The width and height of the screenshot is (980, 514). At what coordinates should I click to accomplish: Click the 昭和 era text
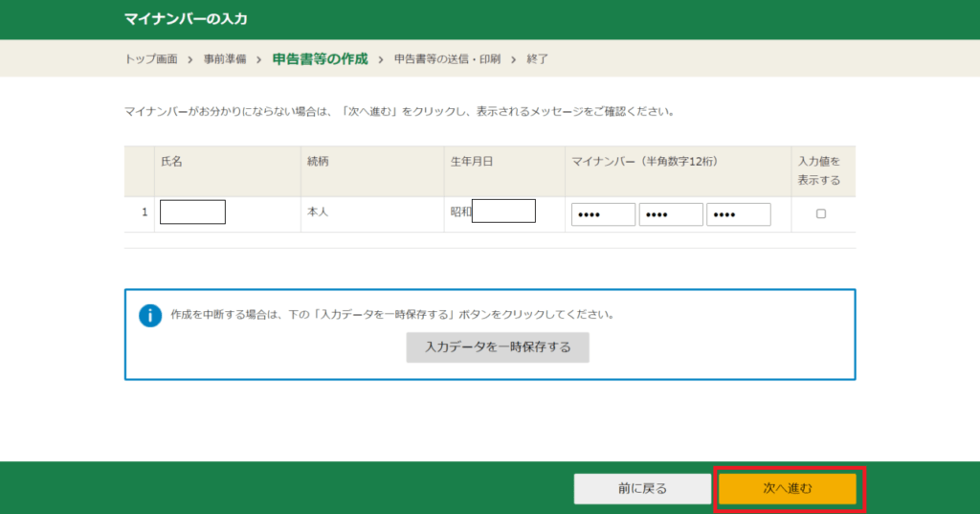click(x=461, y=212)
